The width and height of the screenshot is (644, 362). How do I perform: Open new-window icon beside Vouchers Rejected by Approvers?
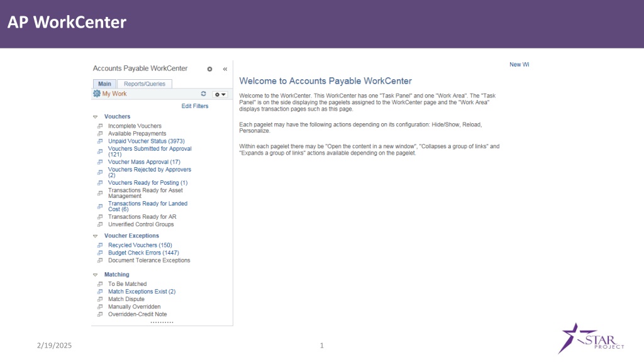100,172
